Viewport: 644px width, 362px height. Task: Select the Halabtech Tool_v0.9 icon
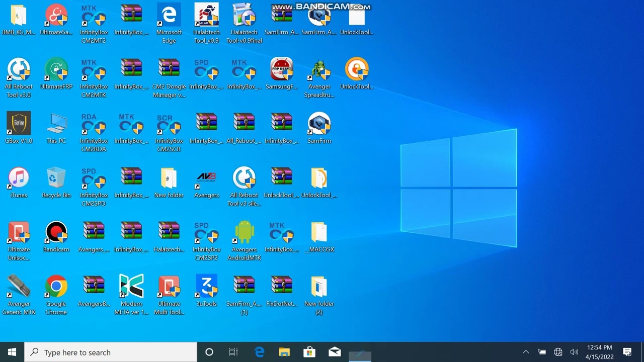(206, 15)
